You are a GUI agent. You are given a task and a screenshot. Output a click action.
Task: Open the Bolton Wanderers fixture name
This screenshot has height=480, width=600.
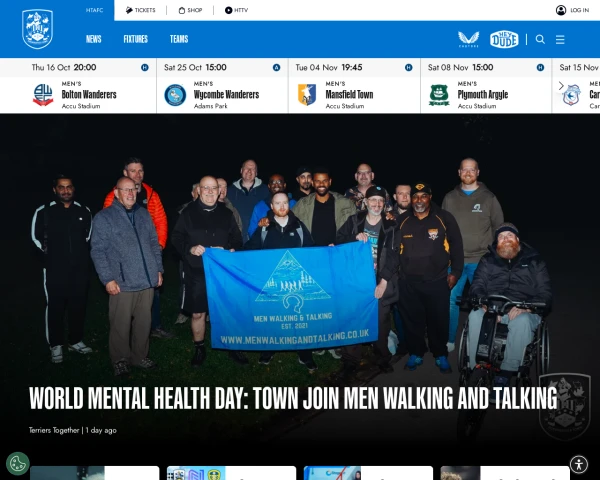[x=89, y=94]
